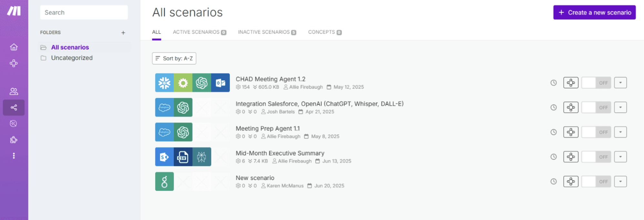This screenshot has height=220, width=644.
Task: Open scenario editor for Meeting Prep Agent 1.1
Action: tap(571, 132)
